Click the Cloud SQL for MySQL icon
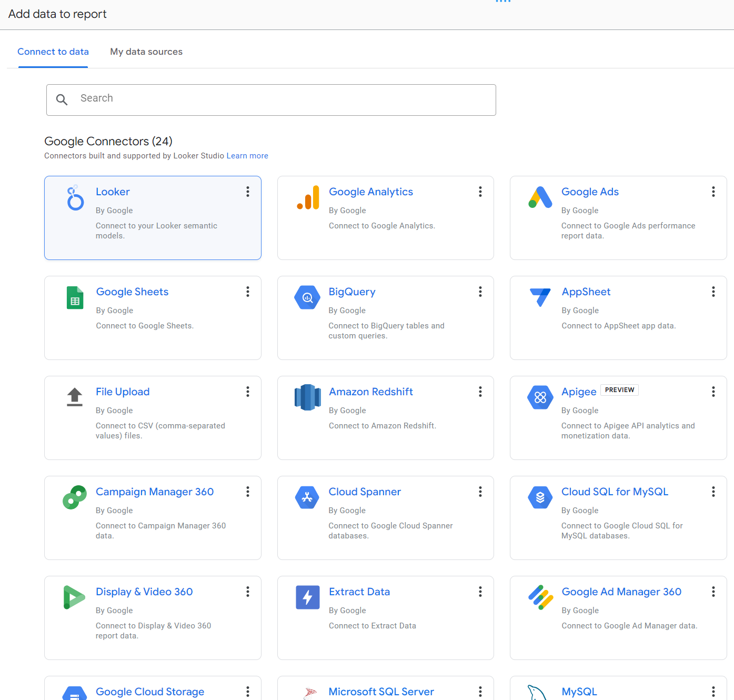 point(540,497)
